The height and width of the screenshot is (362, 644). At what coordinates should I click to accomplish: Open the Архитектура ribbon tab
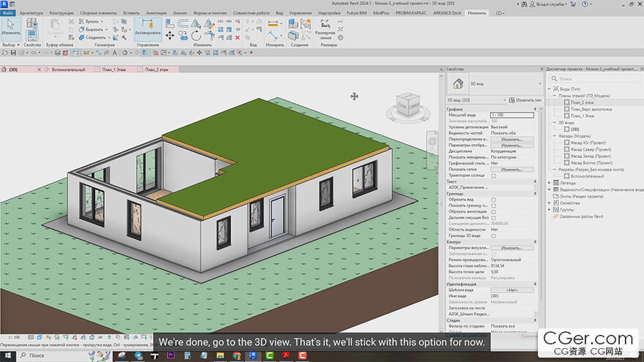(x=31, y=13)
